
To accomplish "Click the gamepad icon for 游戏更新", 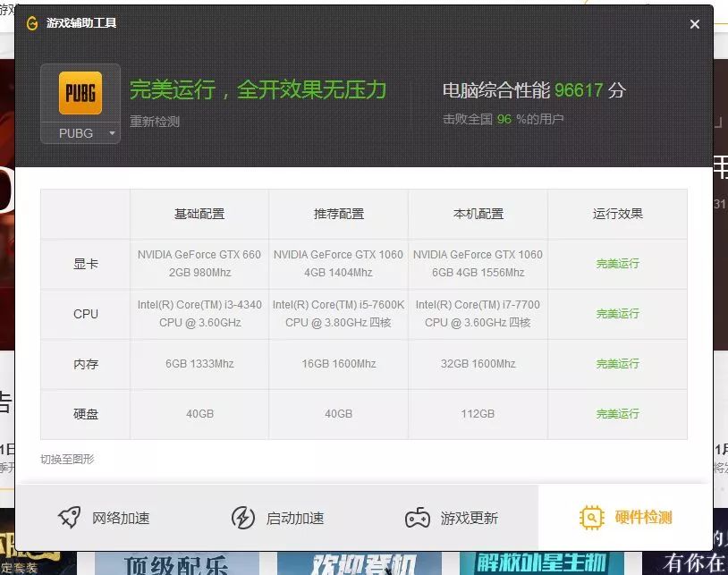I will [418, 518].
